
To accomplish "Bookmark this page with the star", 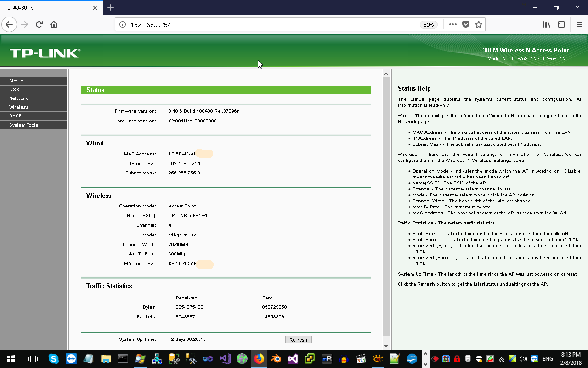I will [x=479, y=24].
